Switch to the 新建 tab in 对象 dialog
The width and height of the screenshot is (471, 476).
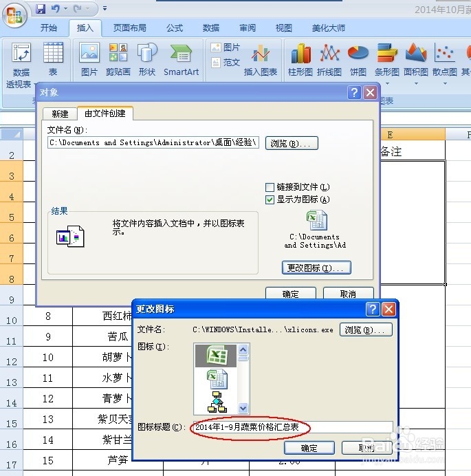point(60,113)
